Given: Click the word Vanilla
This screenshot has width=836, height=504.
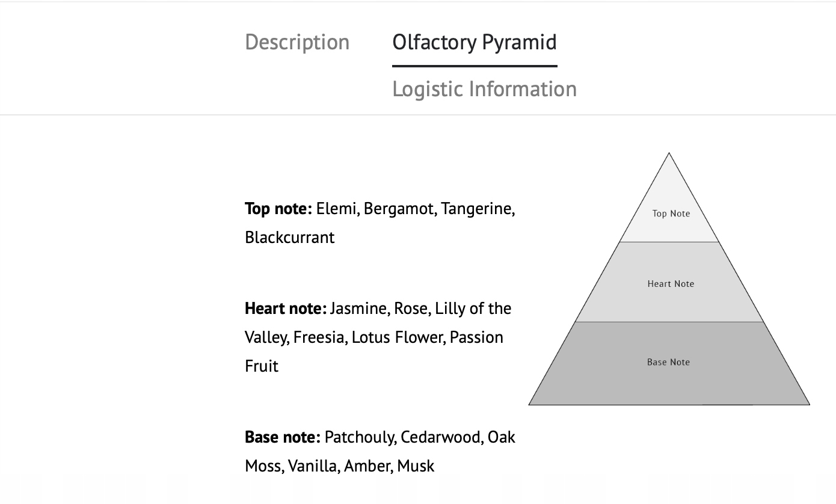Looking at the screenshot, I should (x=312, y=466).
